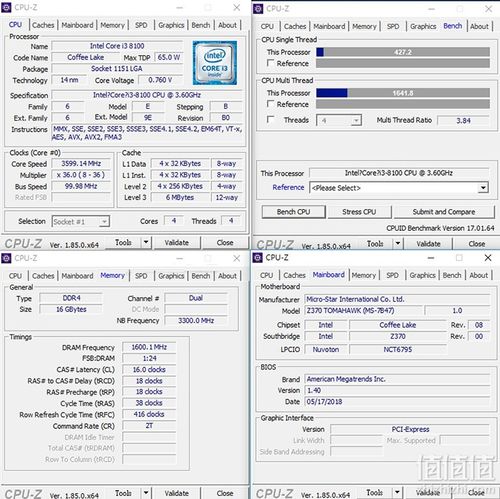Click Close button in Bench window
500x499 pixels.
[477, 244]
